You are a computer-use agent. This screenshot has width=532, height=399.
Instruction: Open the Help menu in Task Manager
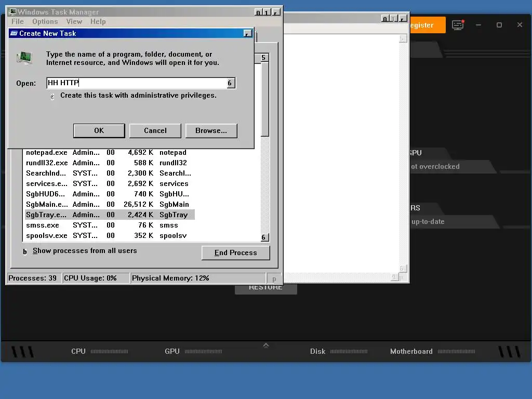coord(98,21)
